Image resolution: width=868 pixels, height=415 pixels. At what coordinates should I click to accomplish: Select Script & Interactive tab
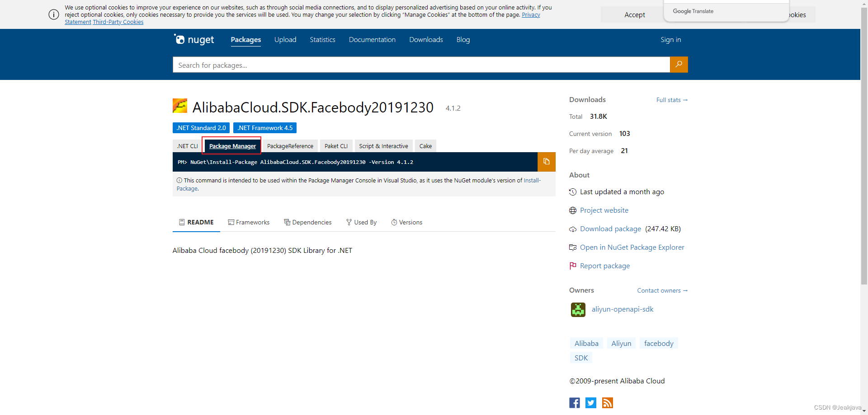coord(383,146)
